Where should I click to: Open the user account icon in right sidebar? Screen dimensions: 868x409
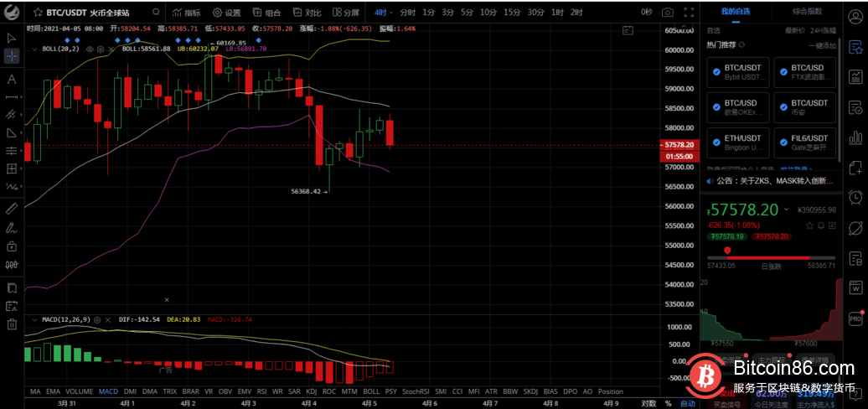[x=855, y=13]
